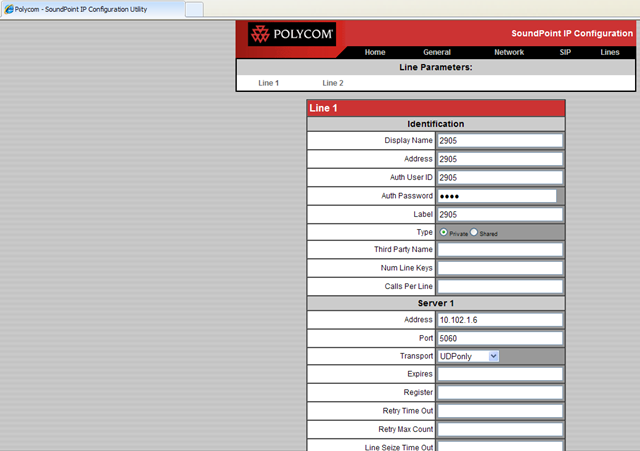Click the Line Parameters heading
640x451 pixels.
436,67
